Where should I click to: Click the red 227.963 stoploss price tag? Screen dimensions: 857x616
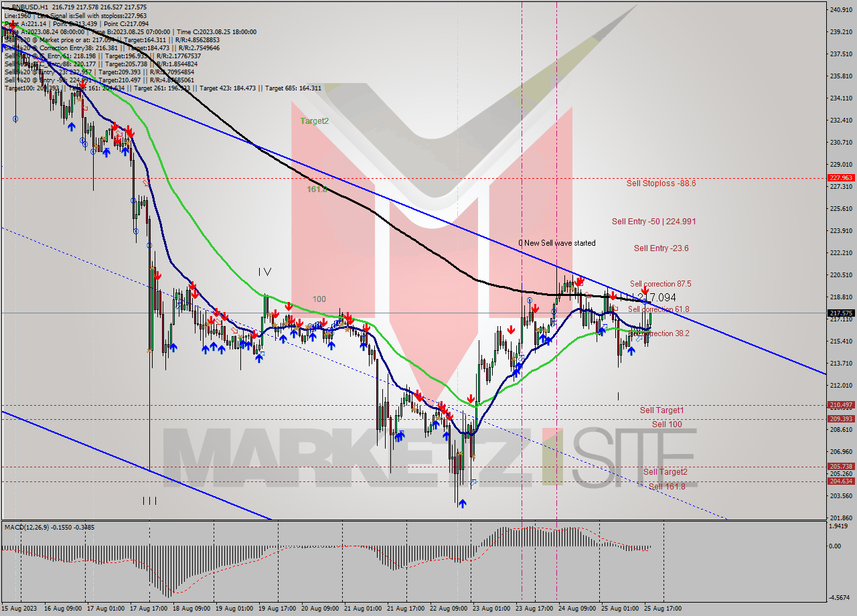[x=841, y=178]
